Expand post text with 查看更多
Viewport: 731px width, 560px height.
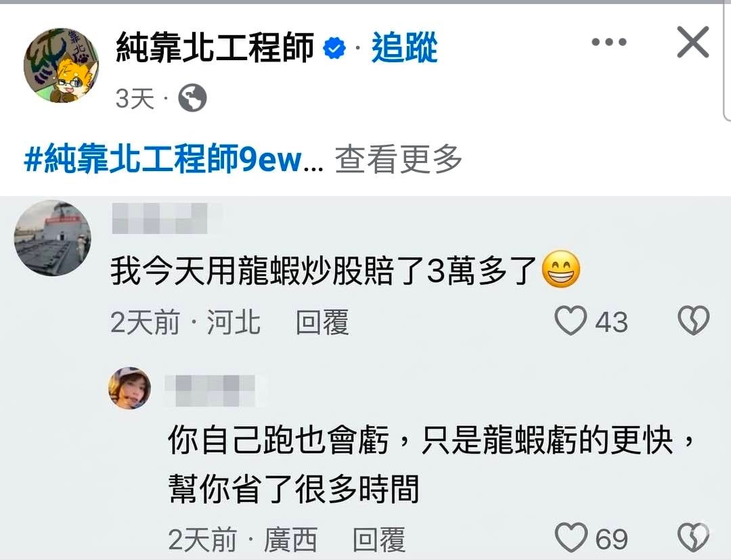click(398, 159)
